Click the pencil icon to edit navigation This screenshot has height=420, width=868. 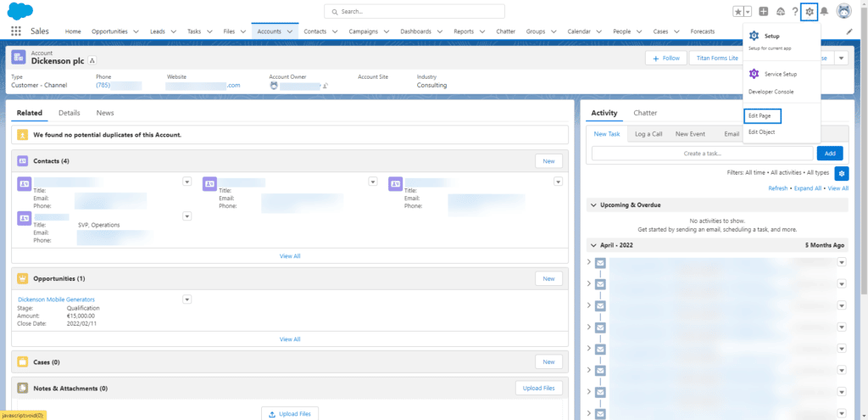tap(849, 31)
